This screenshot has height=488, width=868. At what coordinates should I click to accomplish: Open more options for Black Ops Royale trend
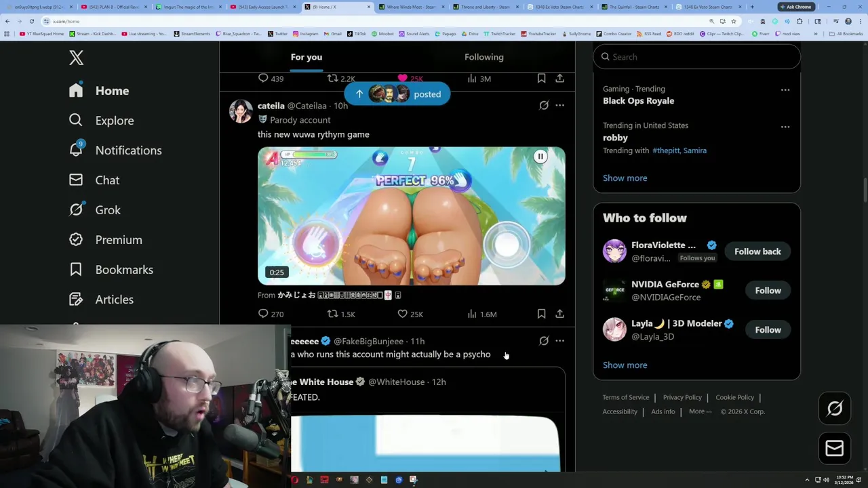coord(785,89)
